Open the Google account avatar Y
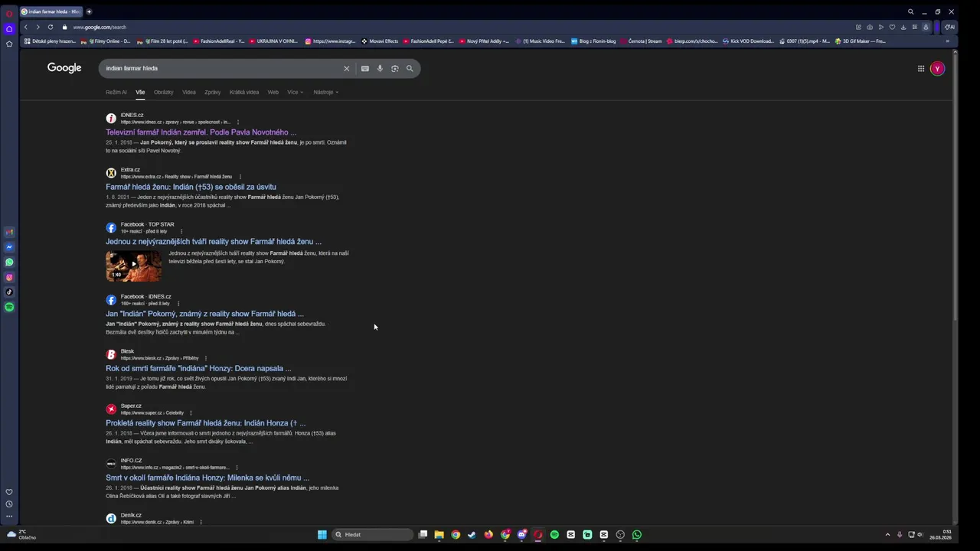 (937, 68)
